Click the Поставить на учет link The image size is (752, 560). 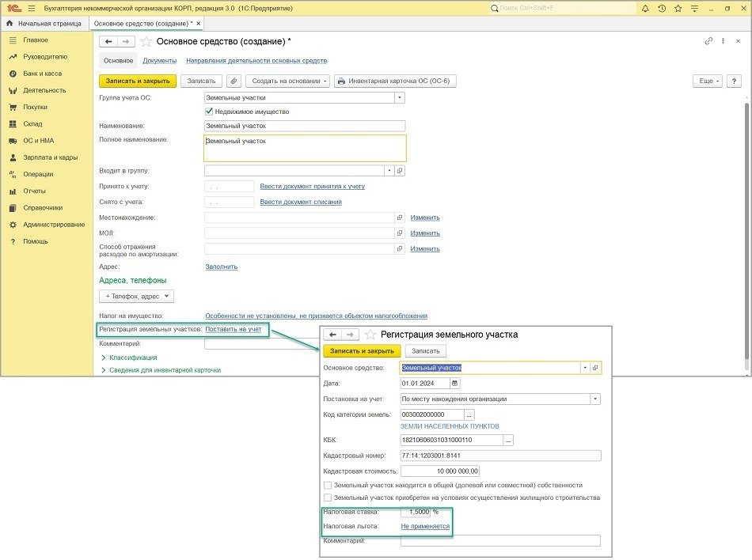[233, 328]
